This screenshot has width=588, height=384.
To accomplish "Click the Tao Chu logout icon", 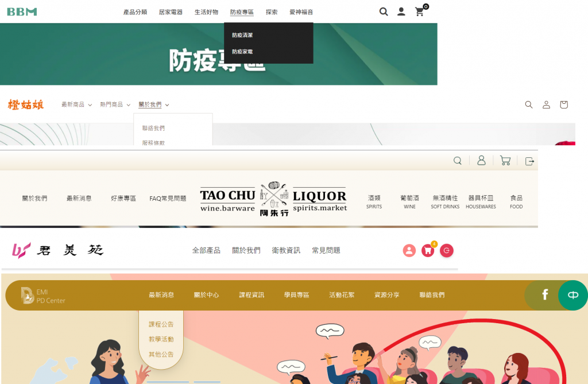I will (529, 161).
